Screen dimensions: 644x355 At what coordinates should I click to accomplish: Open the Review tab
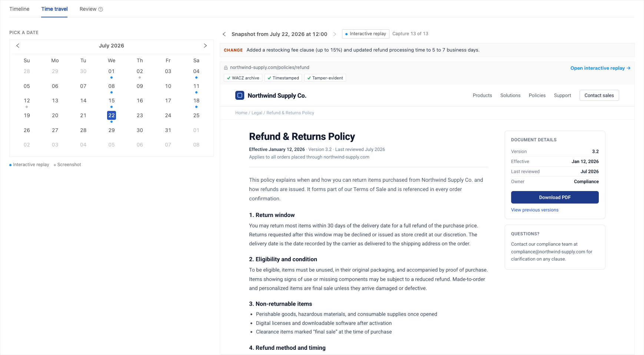[88, 9]
